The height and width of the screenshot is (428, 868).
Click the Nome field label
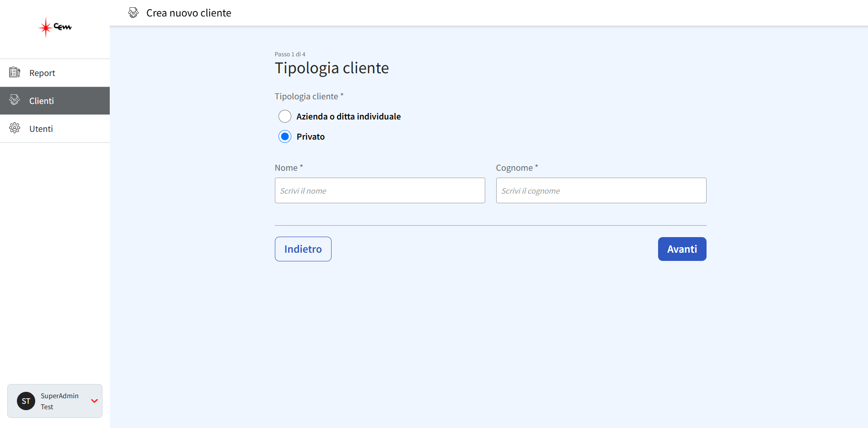click(289, 168)
